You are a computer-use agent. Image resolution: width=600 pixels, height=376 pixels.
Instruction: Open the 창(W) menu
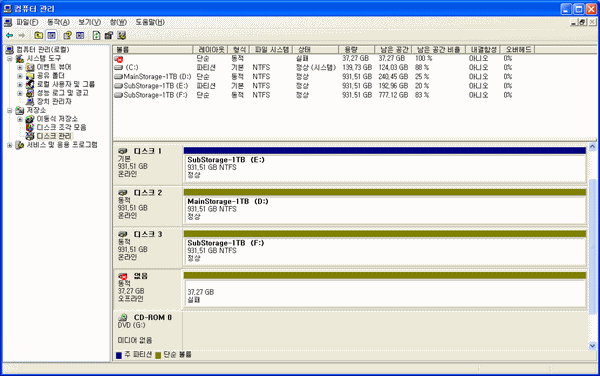click(118, 22)
